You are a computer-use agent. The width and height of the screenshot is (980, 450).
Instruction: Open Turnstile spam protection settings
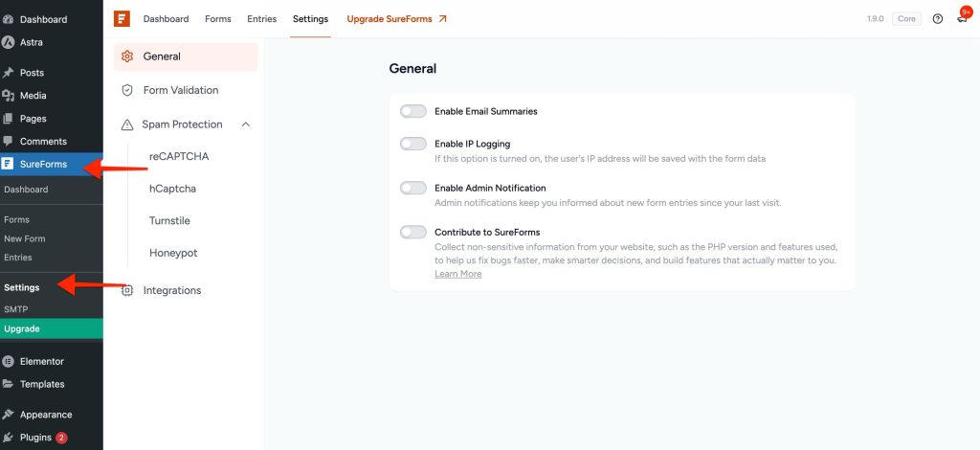pyautogui.click(x=169, y=220)
